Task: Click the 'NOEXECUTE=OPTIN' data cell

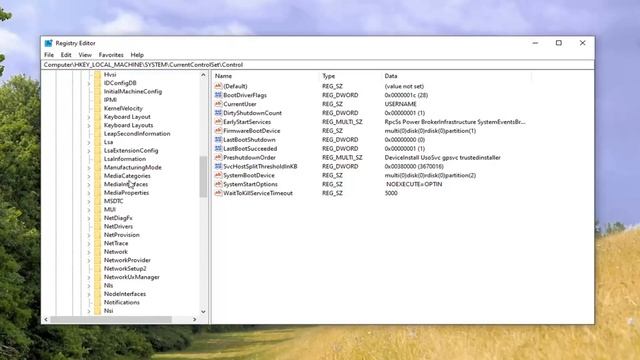Action: pyautogui.click(x=414, y=184)
